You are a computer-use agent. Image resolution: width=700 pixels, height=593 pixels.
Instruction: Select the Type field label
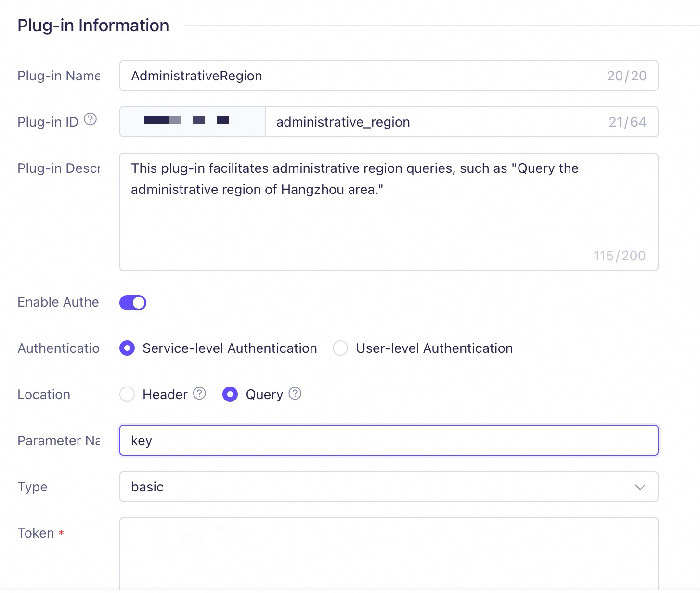[x=32, y=487]
